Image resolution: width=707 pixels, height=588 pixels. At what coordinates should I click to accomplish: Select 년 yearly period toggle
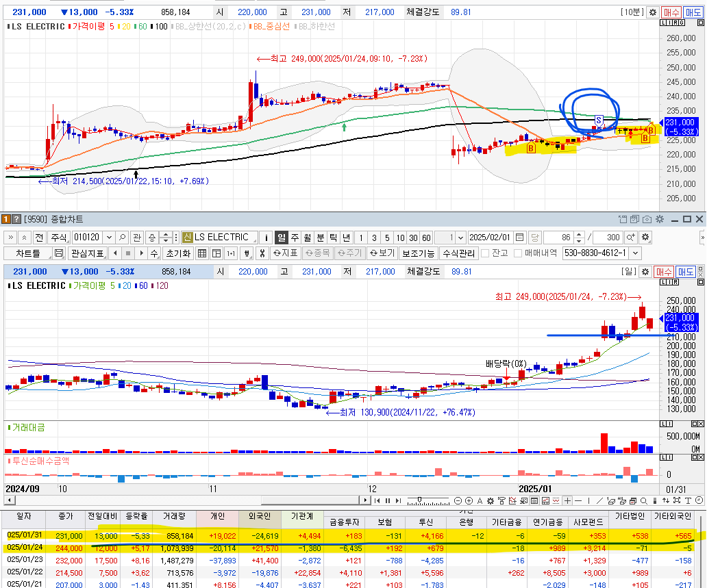(346, 238)
